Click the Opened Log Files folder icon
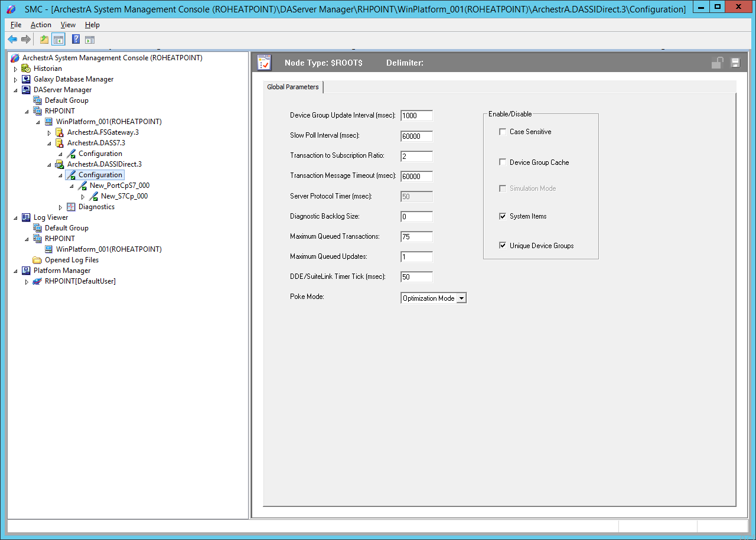756x540 pixels. pos(37,260)
